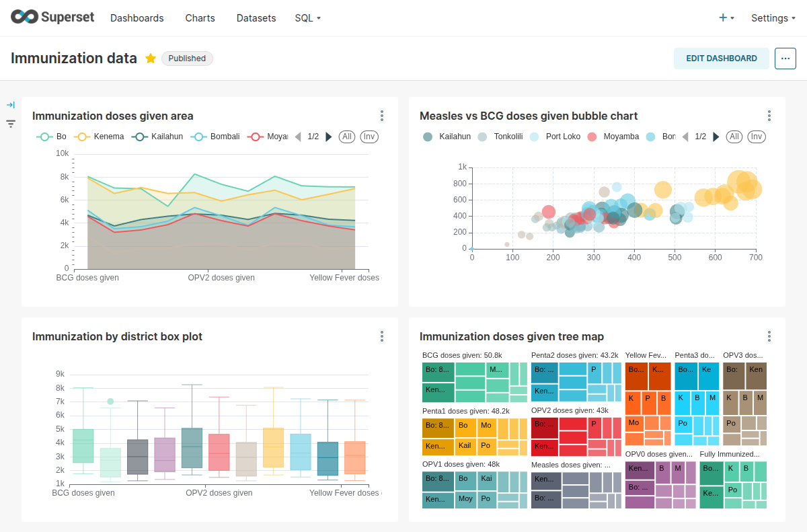Open the Datasets page
Image resolution: width=807 pixels, height=532 pixels.
click(x=256, y=18)
